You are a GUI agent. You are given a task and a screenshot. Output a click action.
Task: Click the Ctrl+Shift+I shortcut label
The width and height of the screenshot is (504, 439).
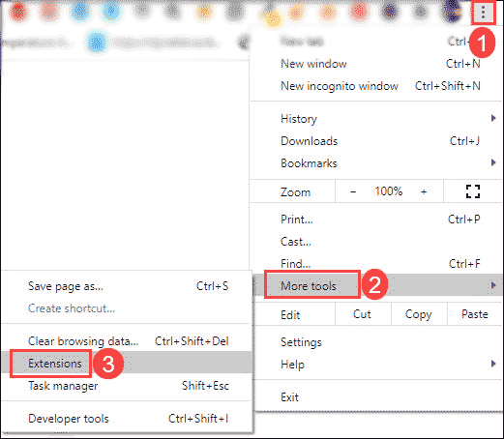pos(198,419)
